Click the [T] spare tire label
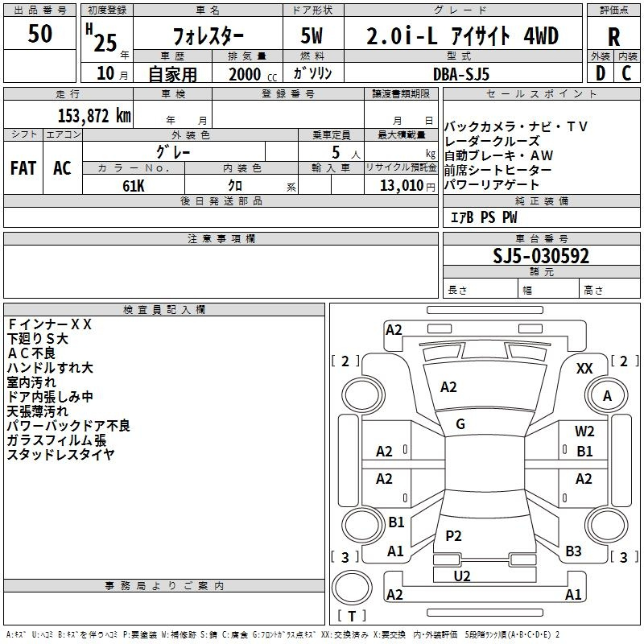644x644 pixels. (x=351, y=617)
